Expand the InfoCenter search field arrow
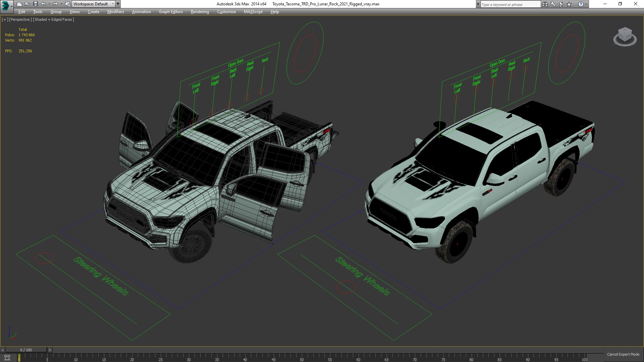This screenshot has width=644, height=362. (x=478, y=4)
